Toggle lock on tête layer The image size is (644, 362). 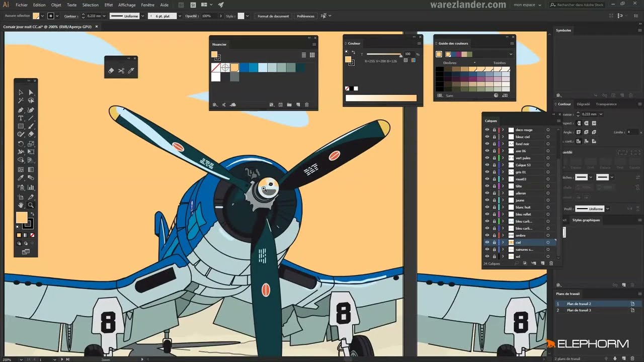[x=494, y=186]
